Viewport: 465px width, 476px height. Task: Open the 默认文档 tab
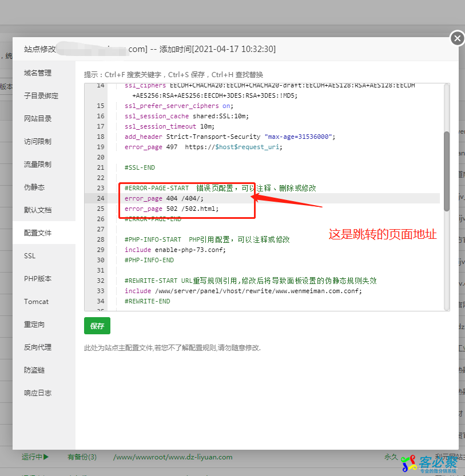[38, 210]
